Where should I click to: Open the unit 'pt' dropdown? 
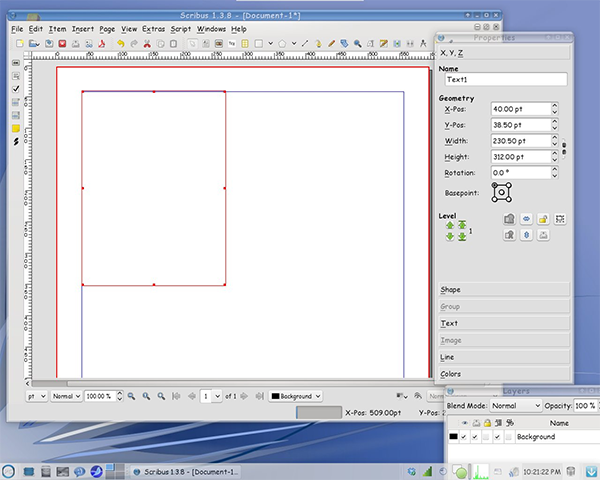pos(37,396)
